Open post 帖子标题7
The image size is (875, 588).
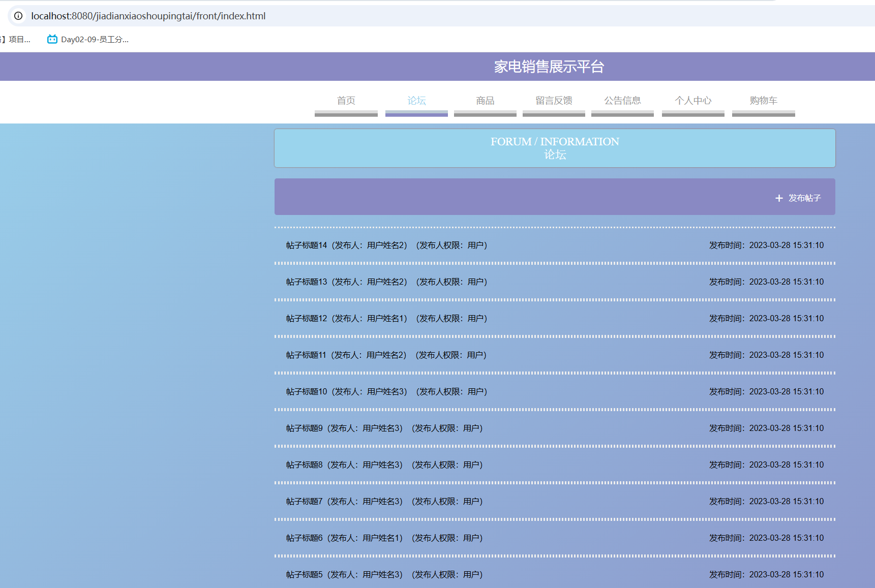pyautogui.click(x=384, y=502)
